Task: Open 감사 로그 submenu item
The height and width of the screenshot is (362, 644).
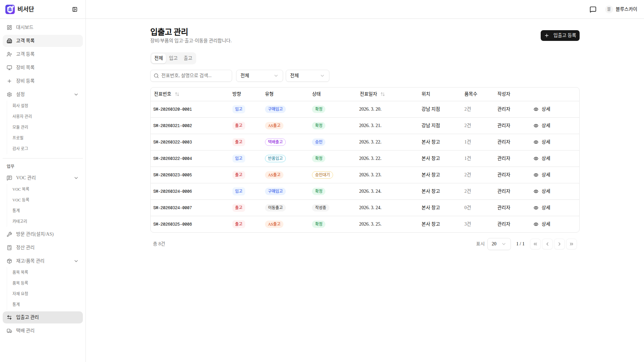Action: click(x=20, y=148)
